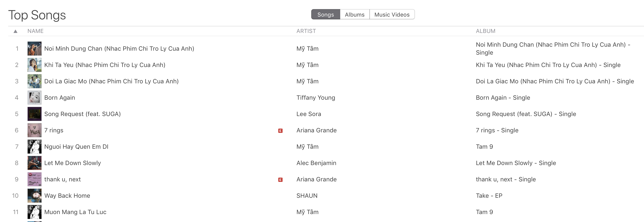This screenshot has width=644, height=222.
Task: Sort the list by the ARTIST column
Action: coord(306,31)
